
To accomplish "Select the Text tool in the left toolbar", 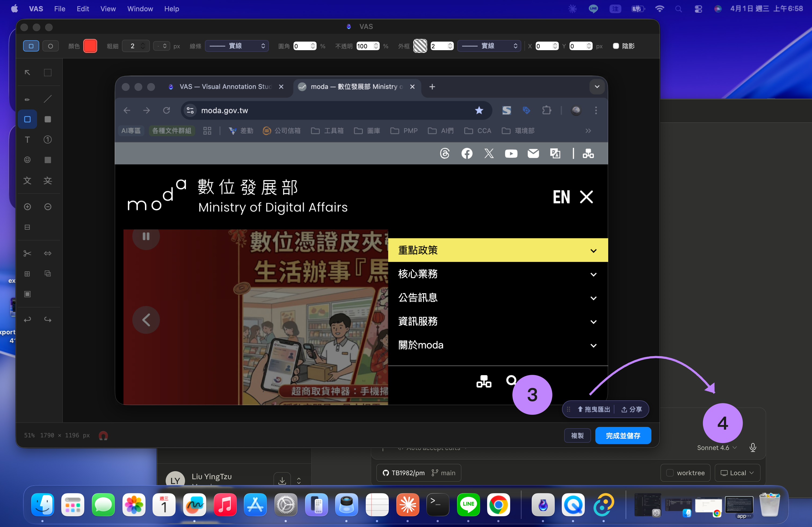I will point(27,140).
